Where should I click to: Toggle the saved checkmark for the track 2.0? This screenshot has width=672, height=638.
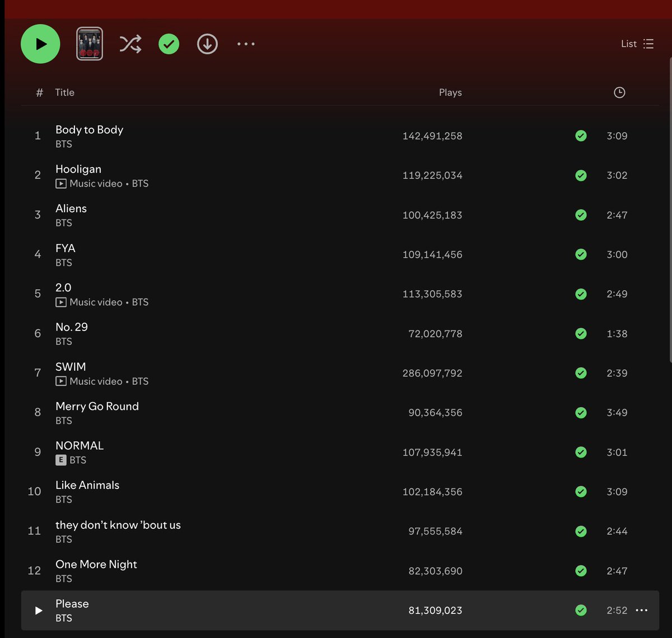581,294
